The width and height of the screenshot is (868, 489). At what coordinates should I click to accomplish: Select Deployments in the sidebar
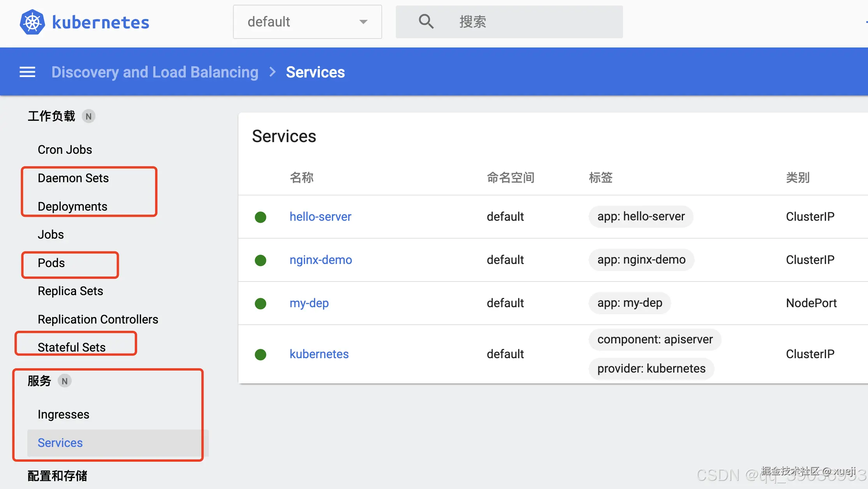point(72,206)
